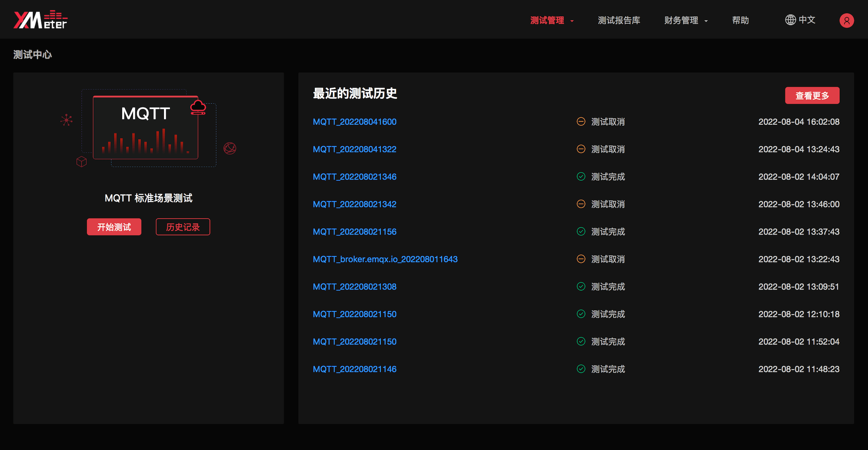
Task: Open the 测试报告库 menu item
Action: 618,20
